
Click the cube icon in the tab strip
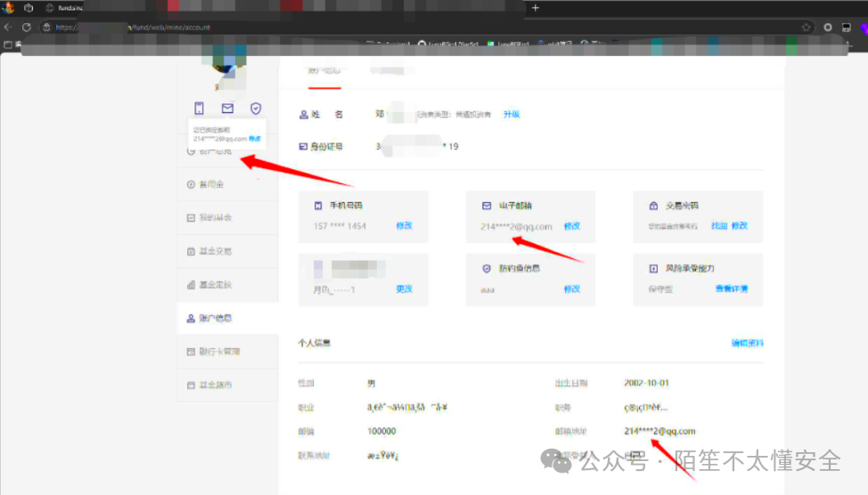tap(29, 8)
